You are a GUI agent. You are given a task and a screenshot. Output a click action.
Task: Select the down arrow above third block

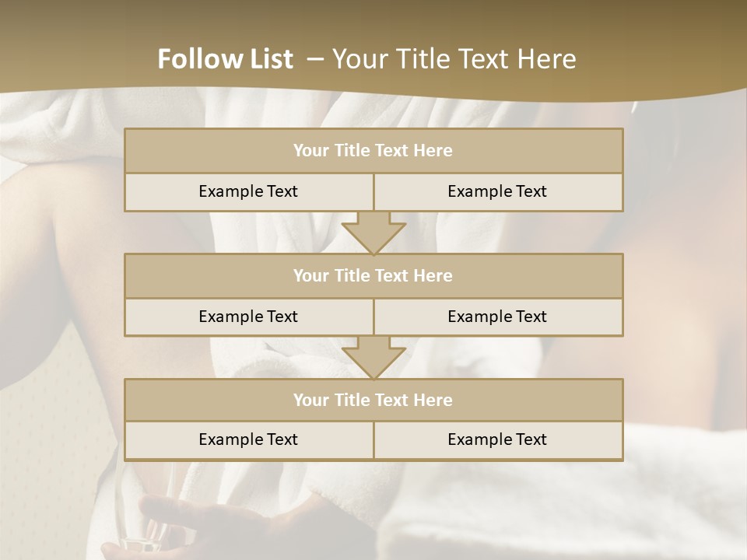coord(373,358)
